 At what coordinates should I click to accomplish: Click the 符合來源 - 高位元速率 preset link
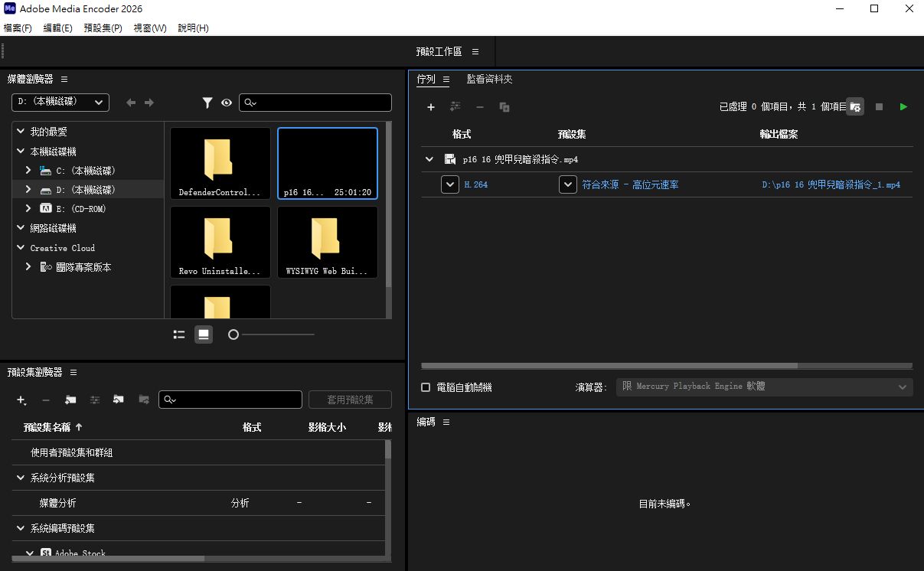point(630,184)
